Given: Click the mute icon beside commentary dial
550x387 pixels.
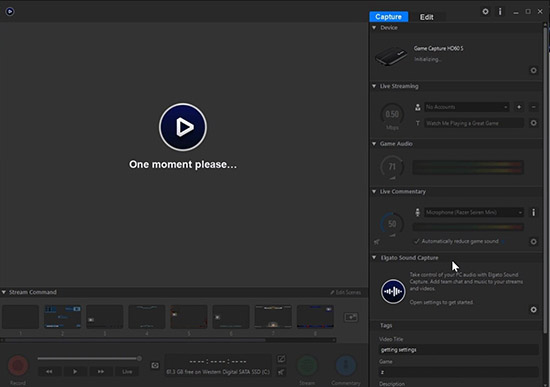Looking at the screenshot, I should [x=377, y=242].
